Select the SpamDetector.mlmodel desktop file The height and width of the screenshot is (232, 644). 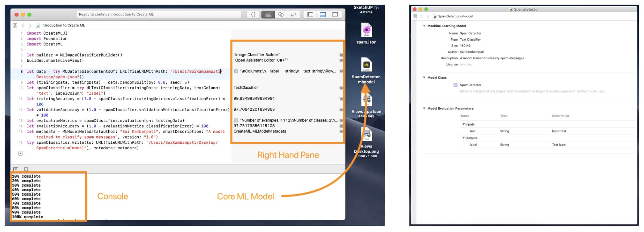(x=366, y=71)
